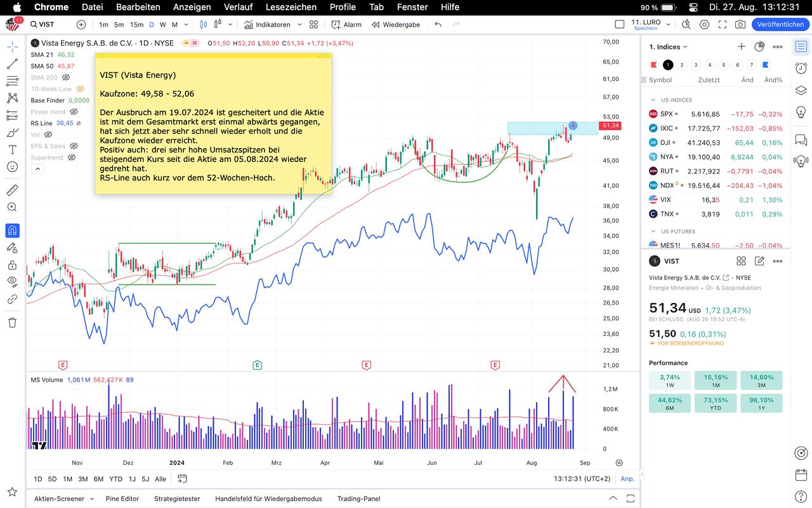Collapse the indicator legend list
This screenshot has width=812, height=508.
(37, 169)
